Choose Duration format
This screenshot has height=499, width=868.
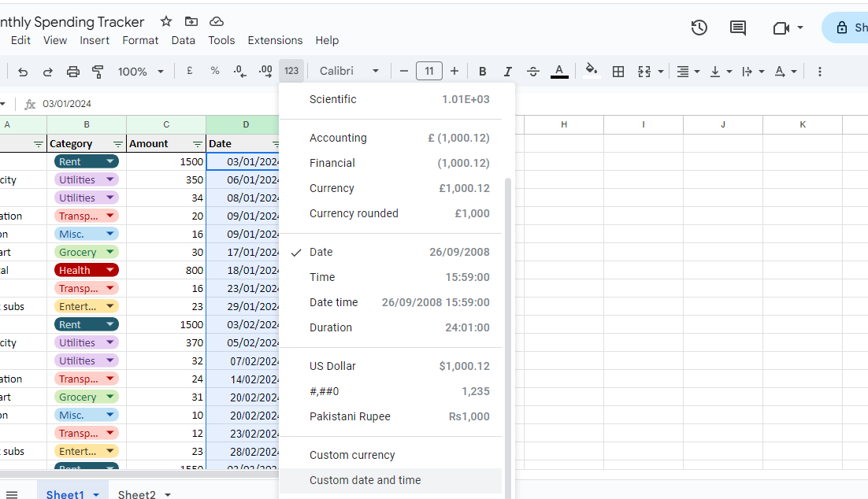tap(391, 327)
